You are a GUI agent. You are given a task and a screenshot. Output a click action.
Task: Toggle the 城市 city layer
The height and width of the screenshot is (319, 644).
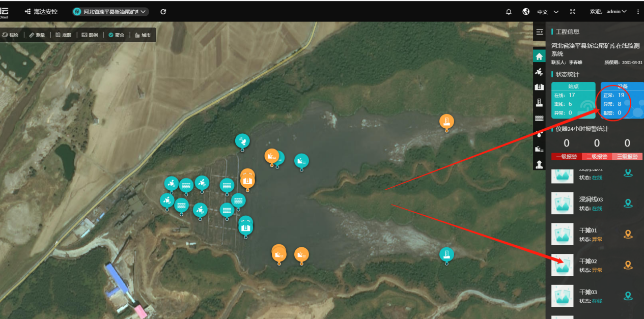(143, 35)
